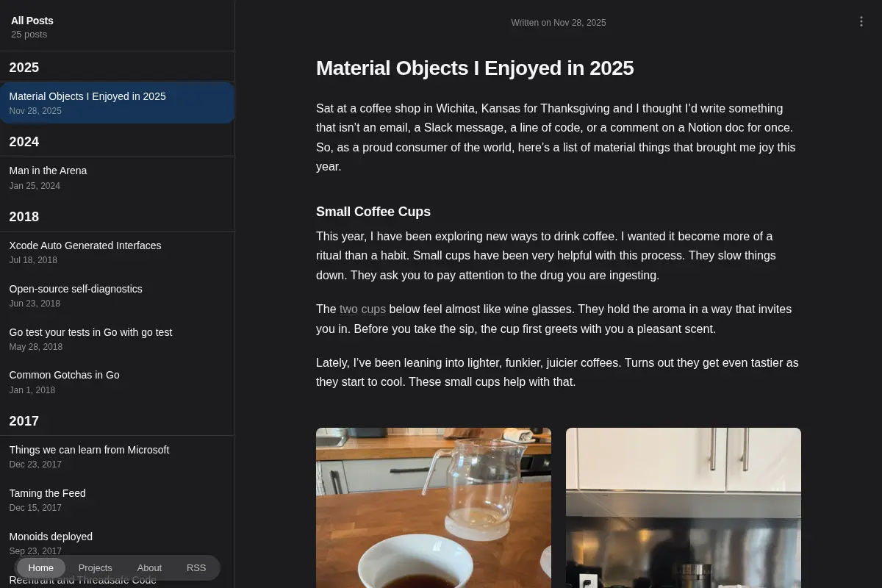Click the 2024 year heading
The width and height of the screenshot is (882, 588).
[24, 142]
